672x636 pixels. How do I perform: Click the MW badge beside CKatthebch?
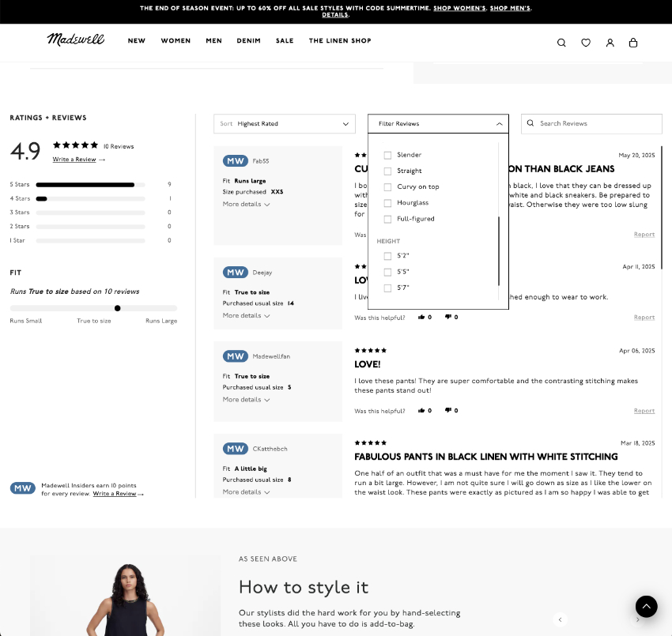[236, 449]
